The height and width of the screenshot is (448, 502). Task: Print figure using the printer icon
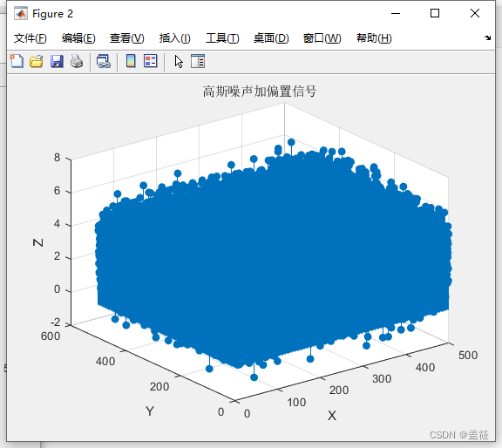(77, 61)
